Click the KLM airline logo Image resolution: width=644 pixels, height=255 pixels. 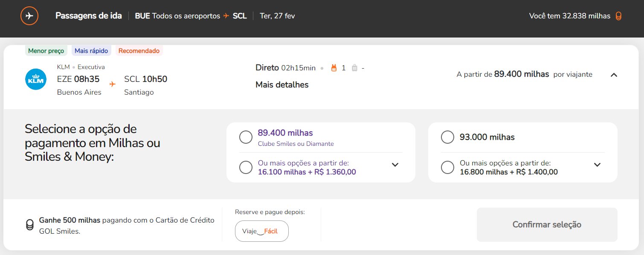pyautogui.click(x=36, y=80)
